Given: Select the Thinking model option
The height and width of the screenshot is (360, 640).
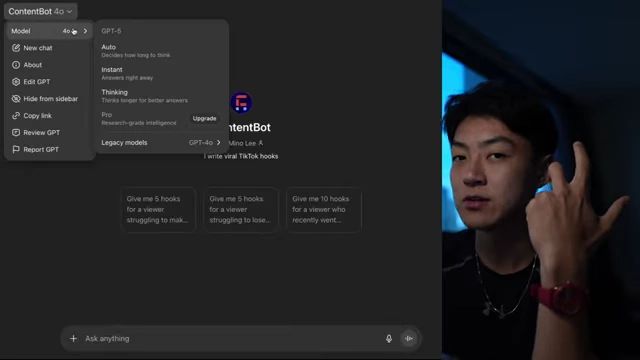Looking at the screenshot, I should coord(161,96).
